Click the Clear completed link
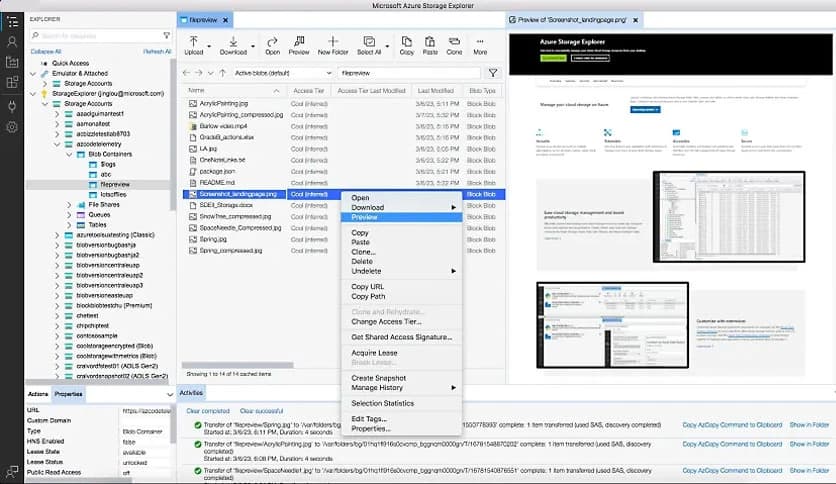This screenshot has width=836, height=484. [208, 411]
